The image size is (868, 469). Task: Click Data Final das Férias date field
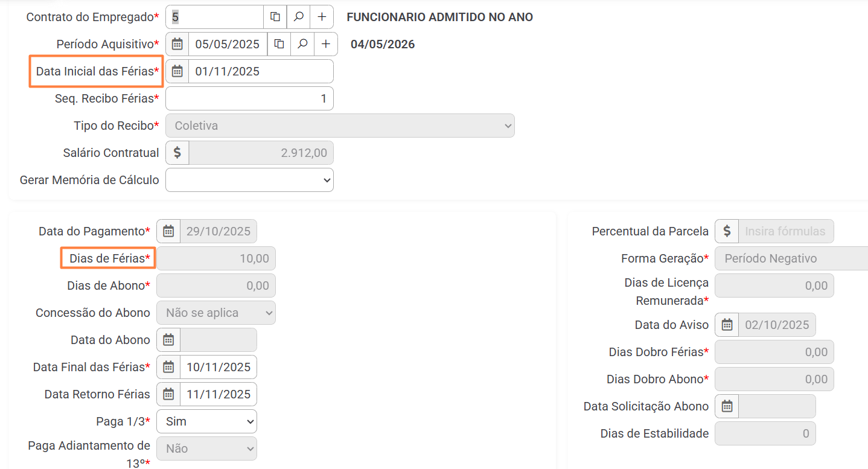click(218, 367)
